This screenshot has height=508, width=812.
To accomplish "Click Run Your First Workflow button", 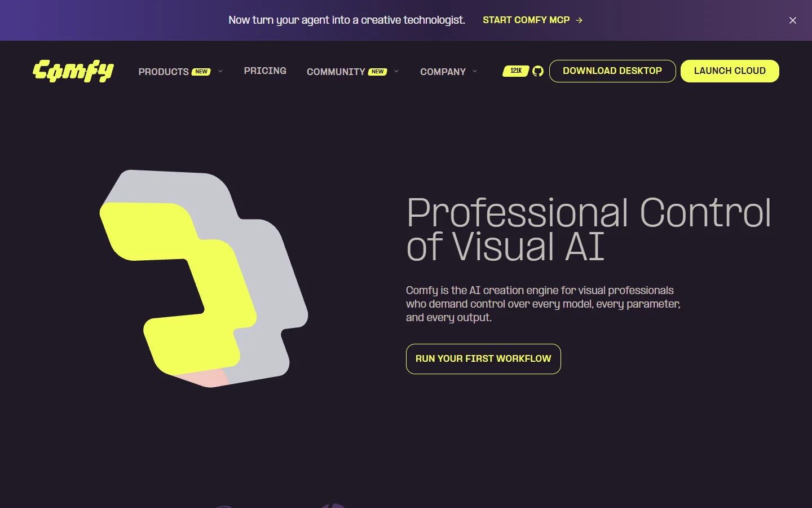I will click(483, 359).
